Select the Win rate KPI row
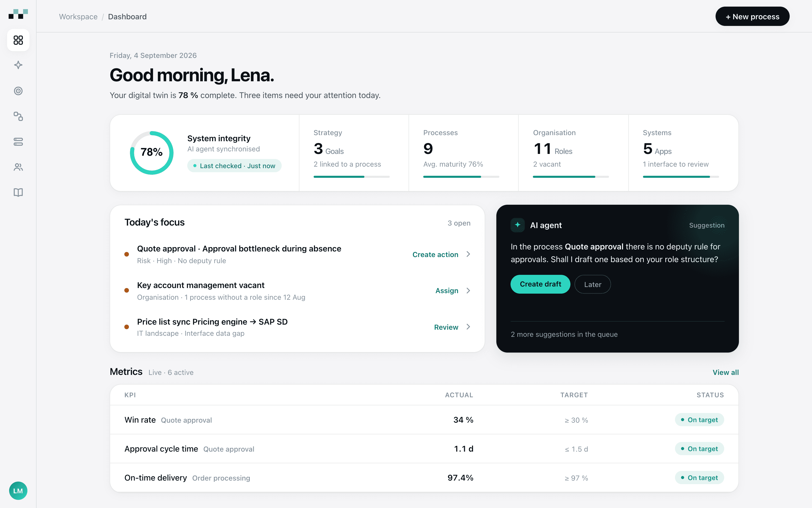This screenshot has height=508, width=812. [424, 420]
